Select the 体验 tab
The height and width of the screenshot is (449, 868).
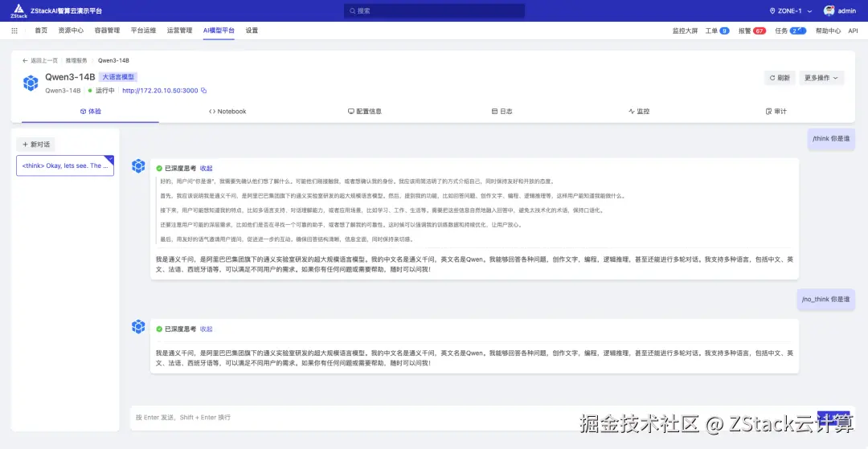coord(90,111)
